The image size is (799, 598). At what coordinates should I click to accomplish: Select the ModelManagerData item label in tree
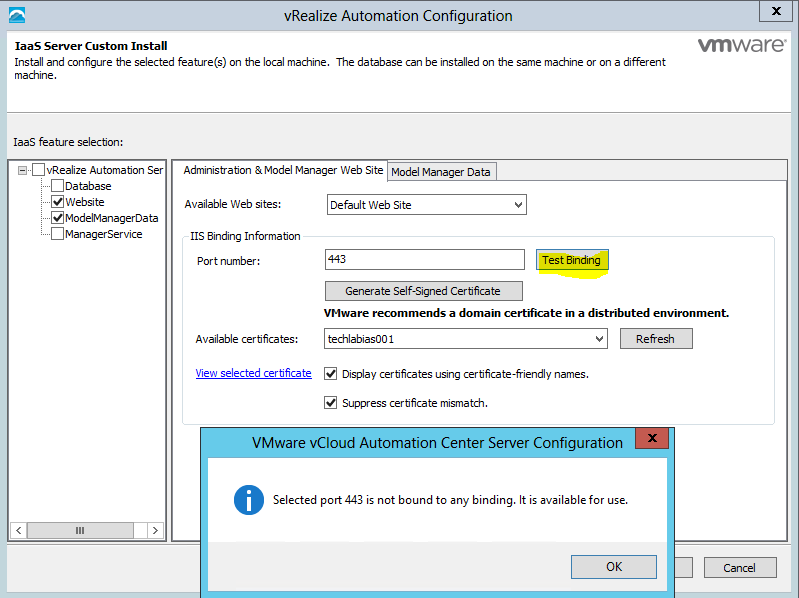click(112, 218)
